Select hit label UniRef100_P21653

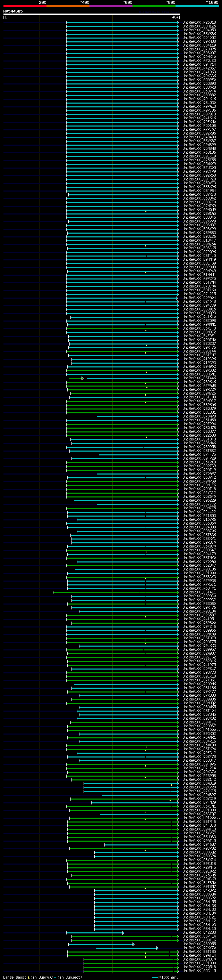(x=199, y=516)
